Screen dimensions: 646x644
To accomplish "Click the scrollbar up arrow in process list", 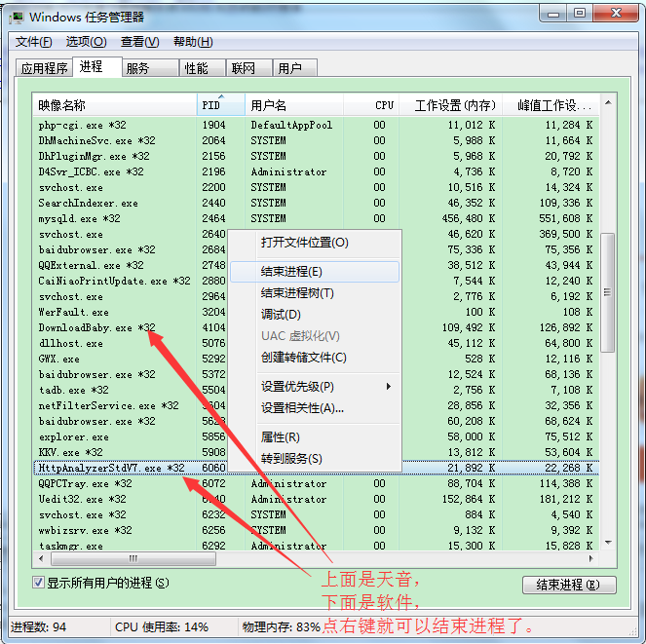I will click(608, 101).
